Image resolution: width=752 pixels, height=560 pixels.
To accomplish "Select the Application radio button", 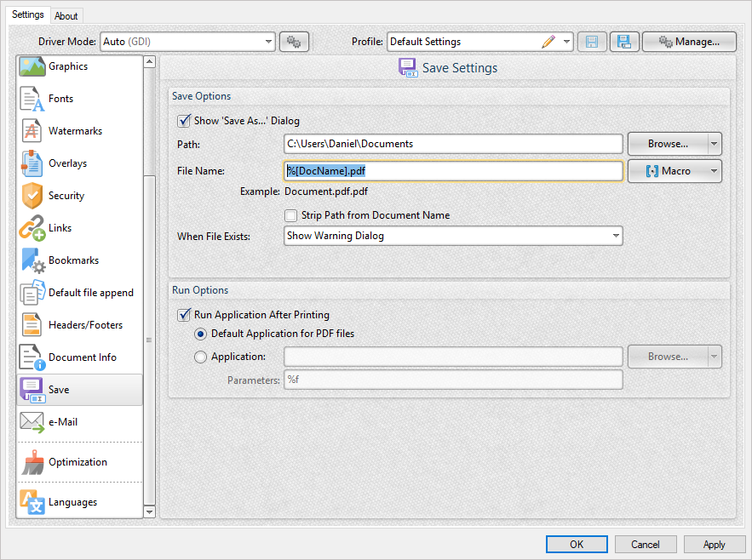I will coord(200,356).
